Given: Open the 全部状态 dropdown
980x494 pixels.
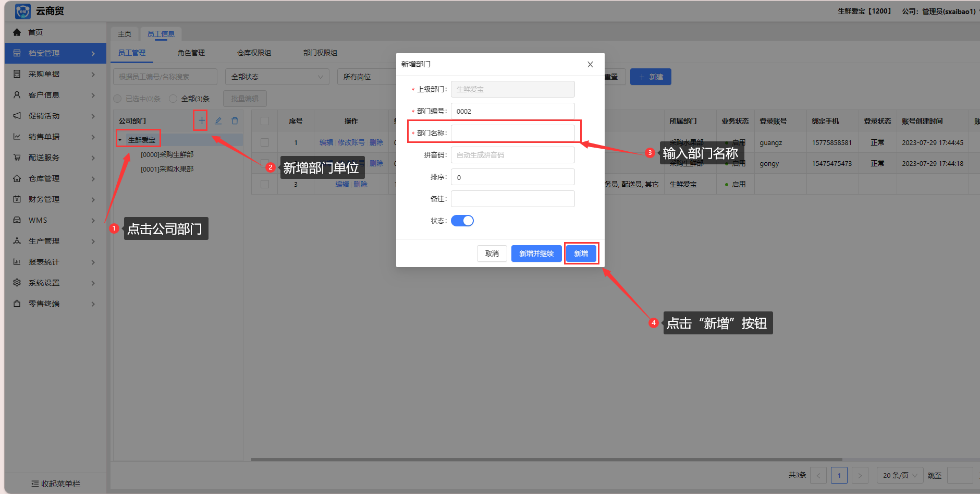Looking at the screenshot, I should pyautogui.click(x=277, y=77).
